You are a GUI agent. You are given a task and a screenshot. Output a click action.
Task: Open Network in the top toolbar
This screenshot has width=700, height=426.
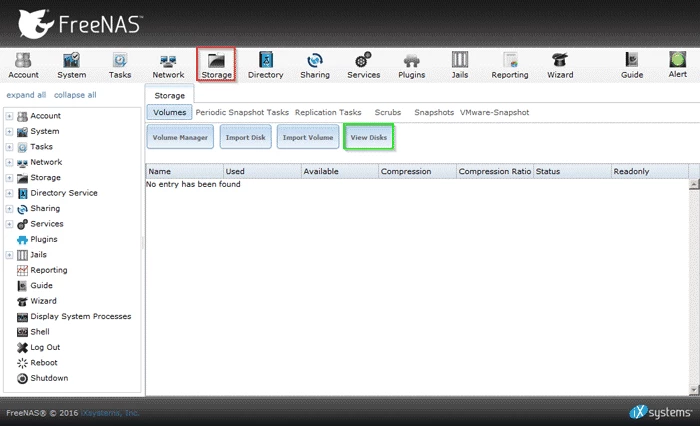[x=168, y=65]
